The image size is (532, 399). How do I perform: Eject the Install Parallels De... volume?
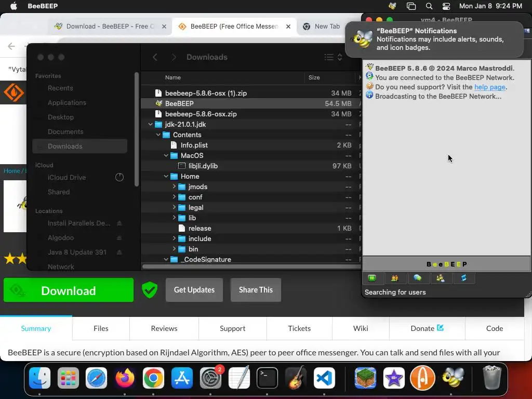click(119, 223)
